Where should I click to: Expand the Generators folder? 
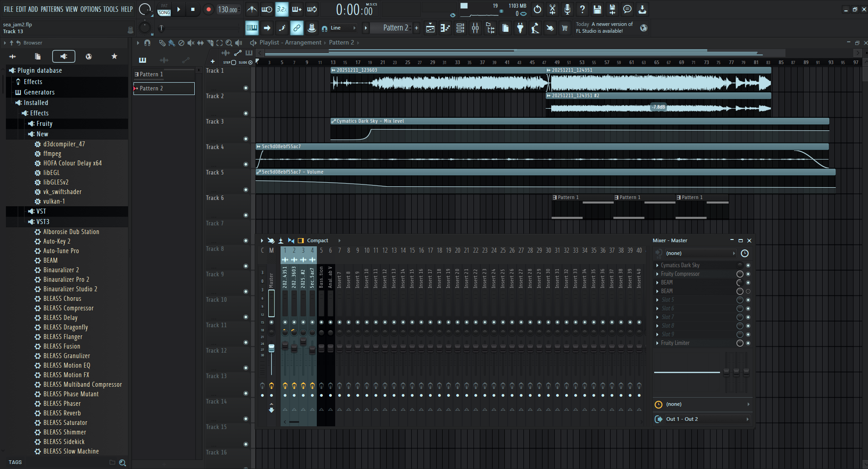tap(39, 92)
